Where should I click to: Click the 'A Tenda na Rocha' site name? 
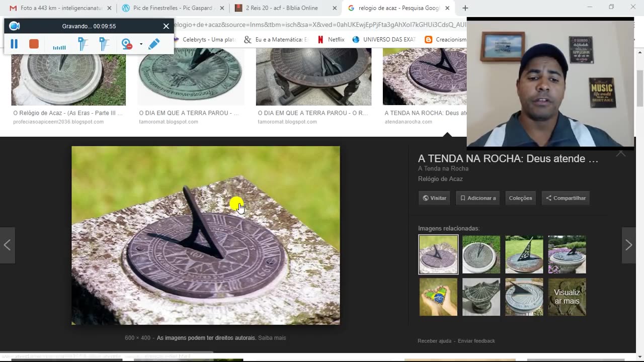[x=443, y=168]
